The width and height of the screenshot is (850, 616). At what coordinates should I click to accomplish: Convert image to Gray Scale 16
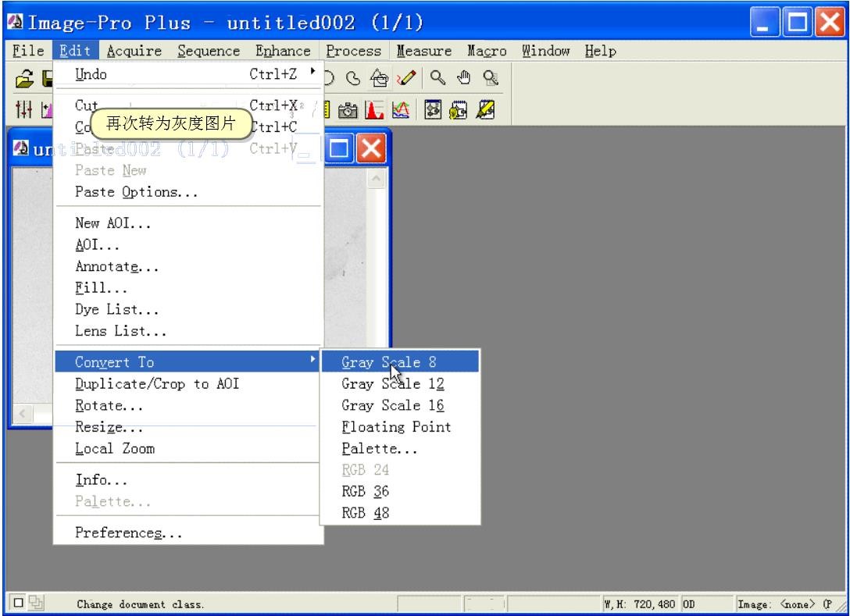[x=400, y=405]
